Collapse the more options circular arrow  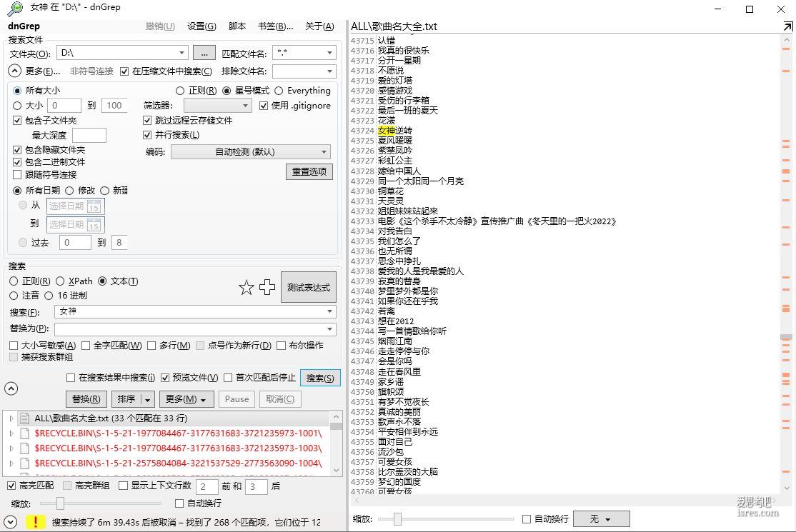coord(15,71)
